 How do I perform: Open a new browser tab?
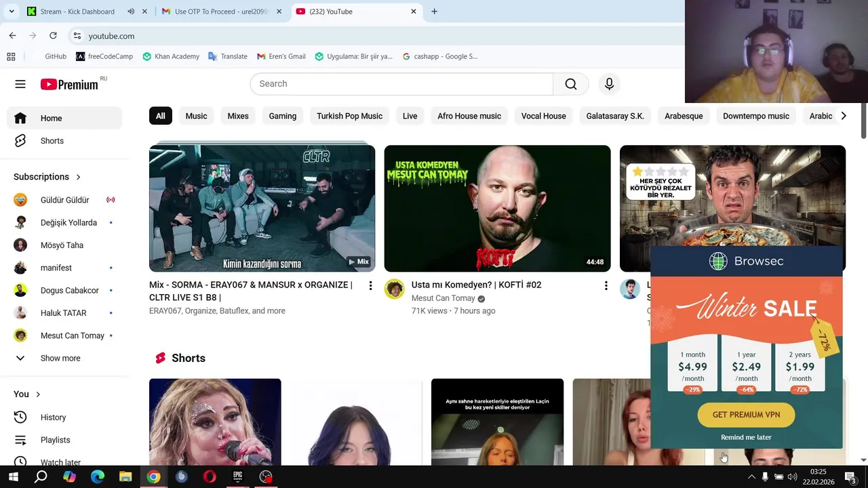(x=434, y=12)
